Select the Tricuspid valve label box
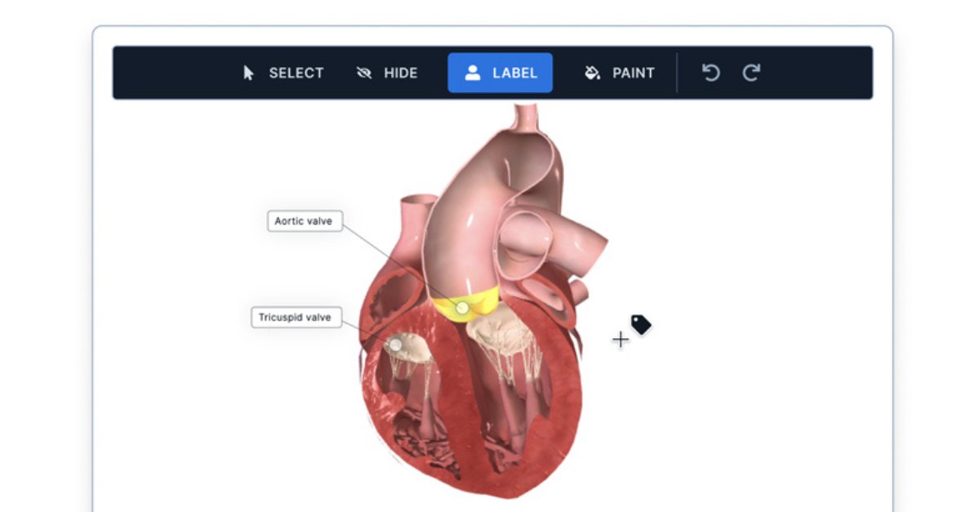980x512 pixels. pos(296,318)
